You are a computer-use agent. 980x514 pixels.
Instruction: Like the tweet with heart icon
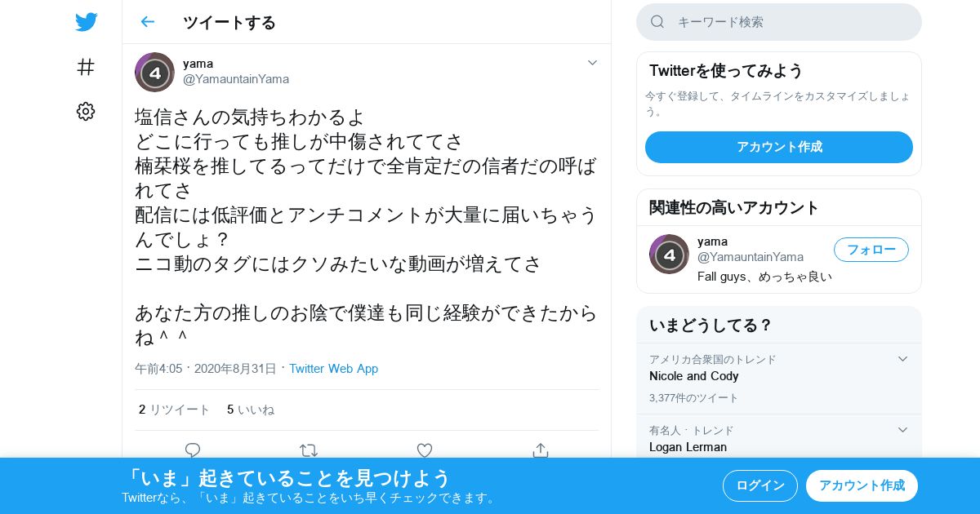click(x=425, y=450)
